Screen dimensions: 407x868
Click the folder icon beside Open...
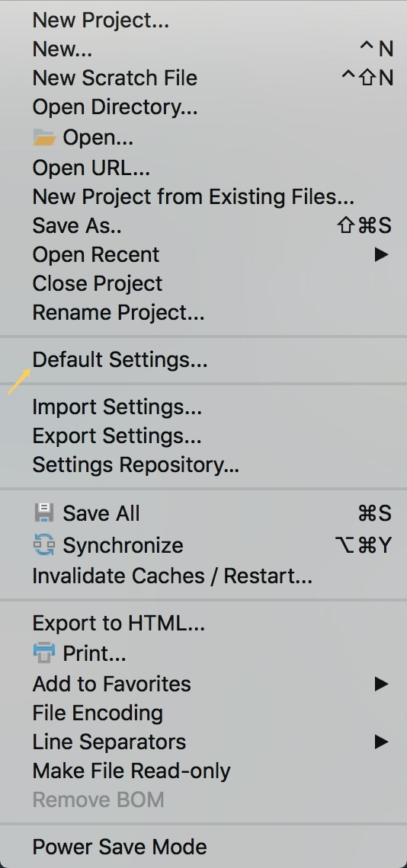click(x=44, y=137)
